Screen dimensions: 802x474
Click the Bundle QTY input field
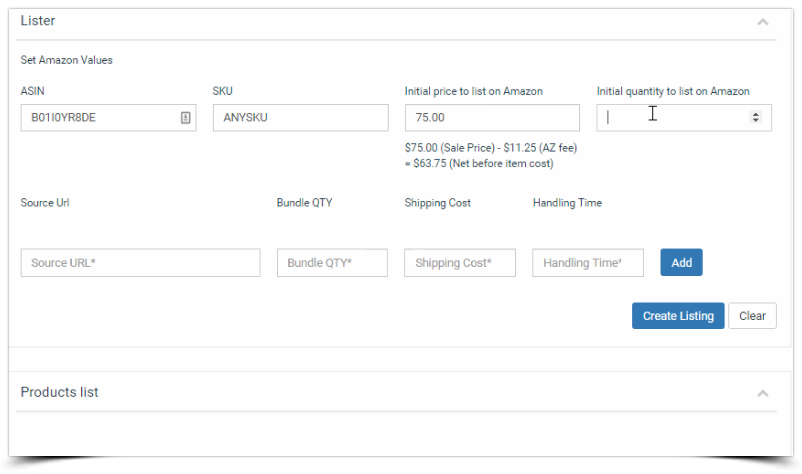pos(332,263)
